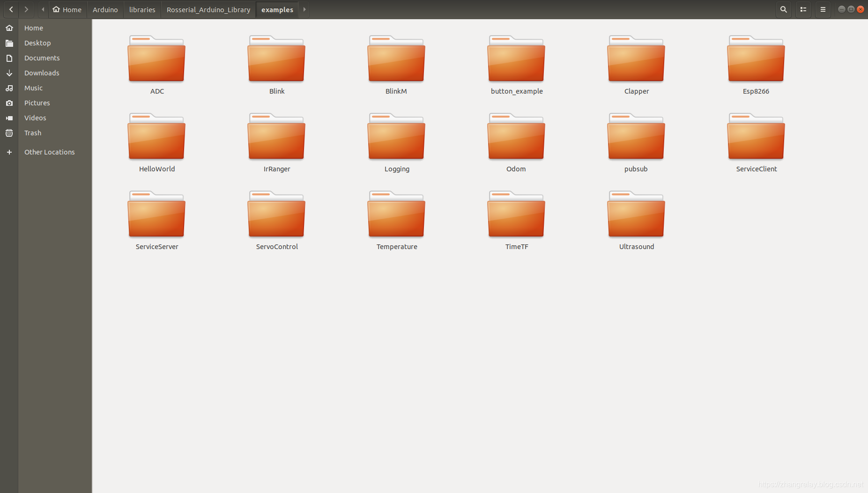Click the plus icon beside Other Locations
The image size is (868, 493).
tap(9, 152)
